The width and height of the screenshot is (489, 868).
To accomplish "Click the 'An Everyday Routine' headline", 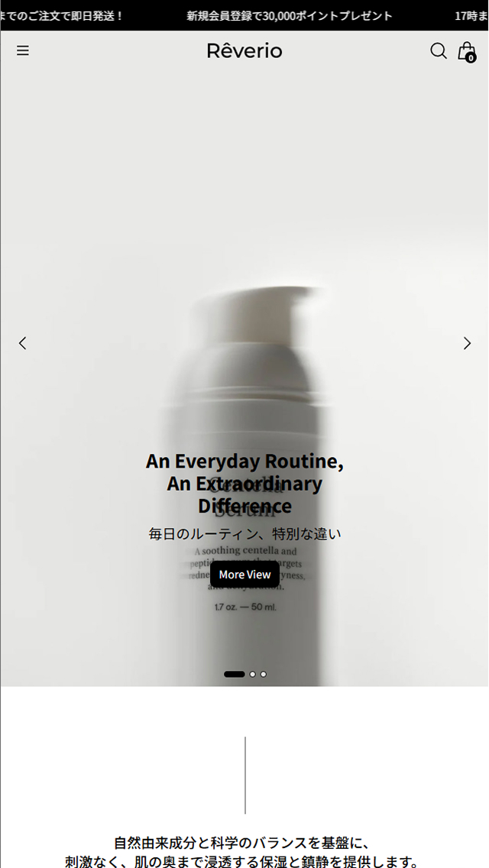I will (244, 483).
